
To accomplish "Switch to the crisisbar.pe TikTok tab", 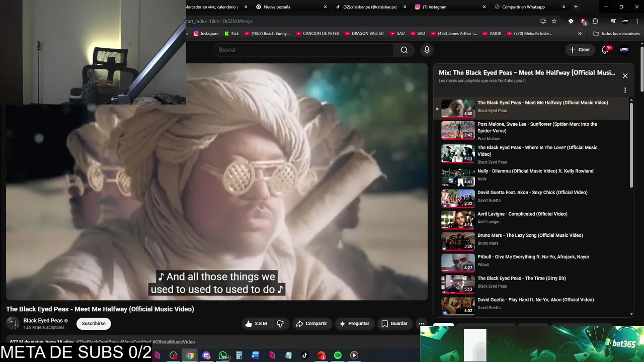I will [370, 7].
